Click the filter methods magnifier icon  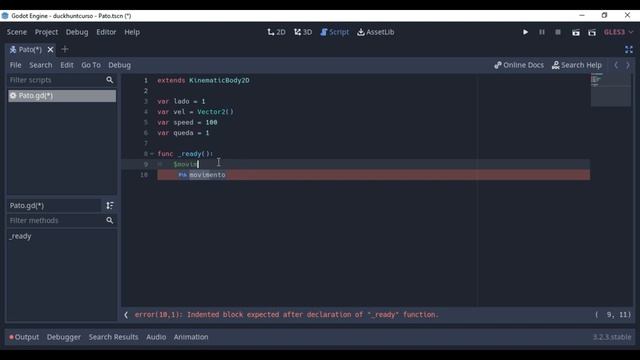click(109, 220)
